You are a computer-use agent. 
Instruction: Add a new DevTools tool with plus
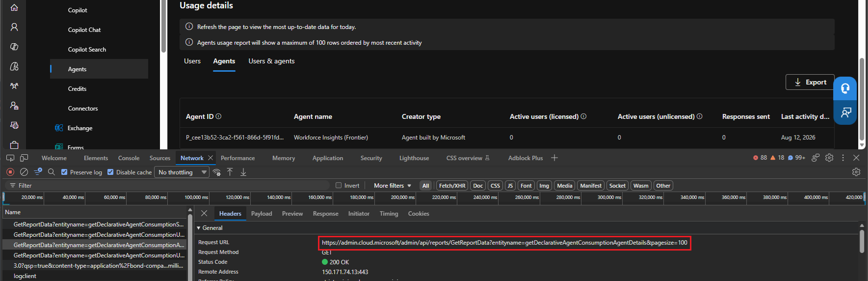coord(554,158)
